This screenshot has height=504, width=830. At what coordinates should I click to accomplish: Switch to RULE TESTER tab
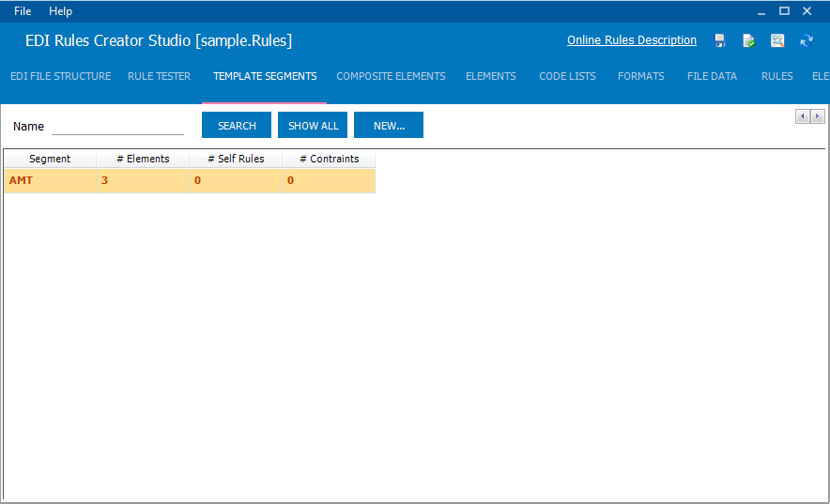pos(159,76)
